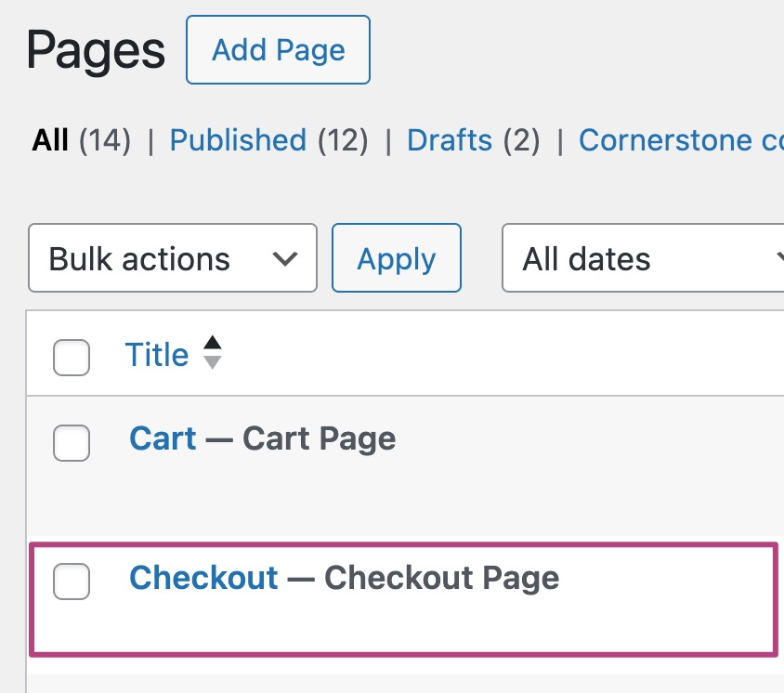The image size is (784, 693).
Task: Select the Cart page checkbox
Action: [x=72, y=443]
